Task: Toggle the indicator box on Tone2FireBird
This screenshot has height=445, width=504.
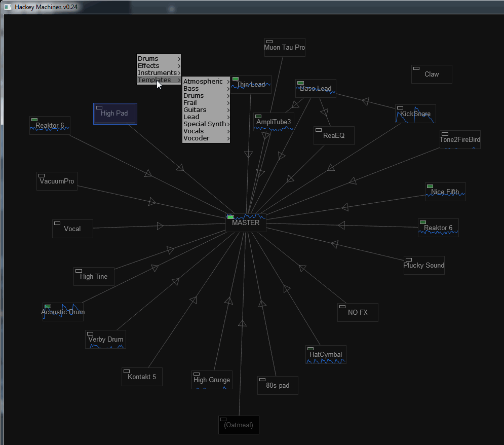Action: click(445, 134)
